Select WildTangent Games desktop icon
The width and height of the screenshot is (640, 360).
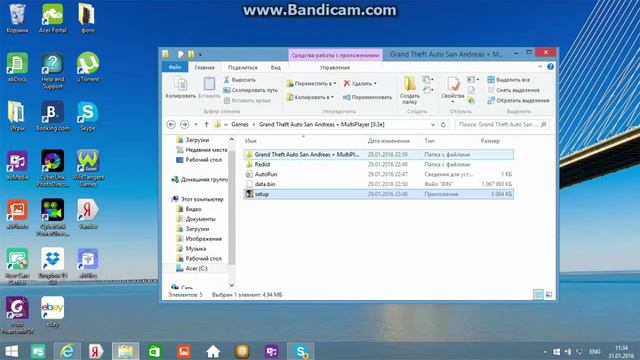(88, 168)
